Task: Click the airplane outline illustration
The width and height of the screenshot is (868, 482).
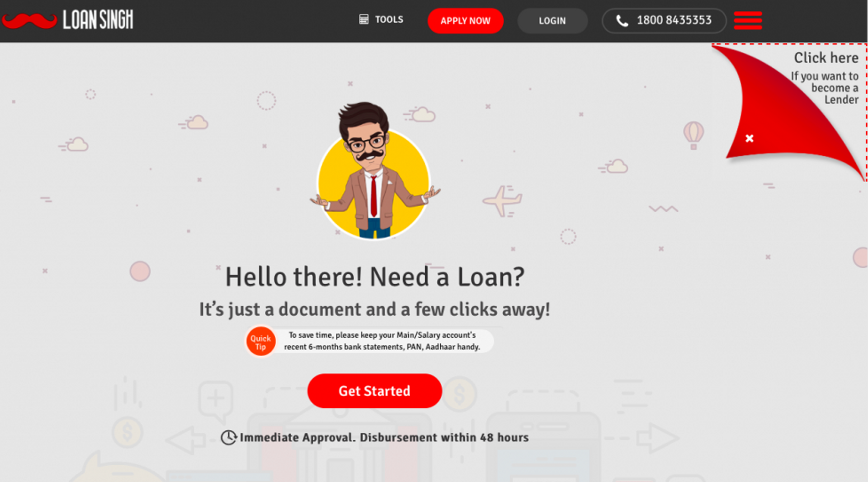Action: (502, 201)
